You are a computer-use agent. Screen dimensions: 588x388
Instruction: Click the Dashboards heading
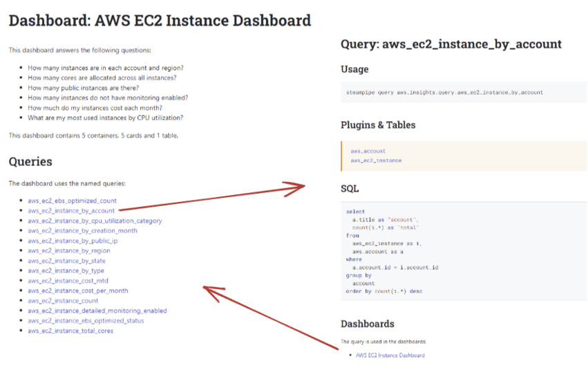point(368,324)
